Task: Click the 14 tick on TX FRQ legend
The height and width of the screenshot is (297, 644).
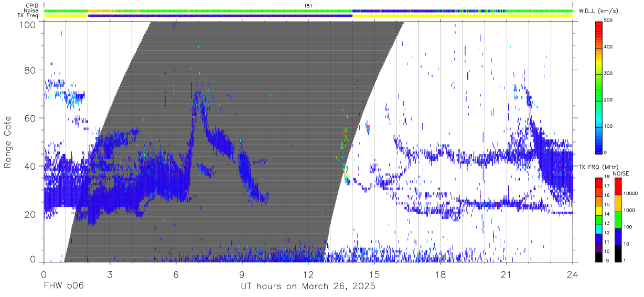Action: tap(606, 215)
